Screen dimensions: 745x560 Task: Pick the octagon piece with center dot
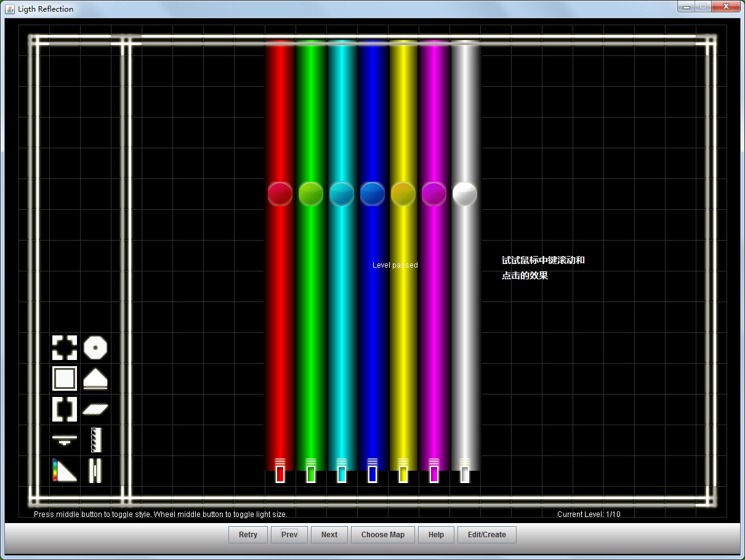tap(95, 348)
